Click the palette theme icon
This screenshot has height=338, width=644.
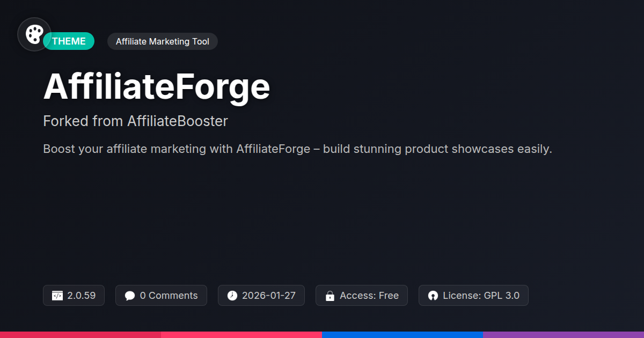pos(34,34)
